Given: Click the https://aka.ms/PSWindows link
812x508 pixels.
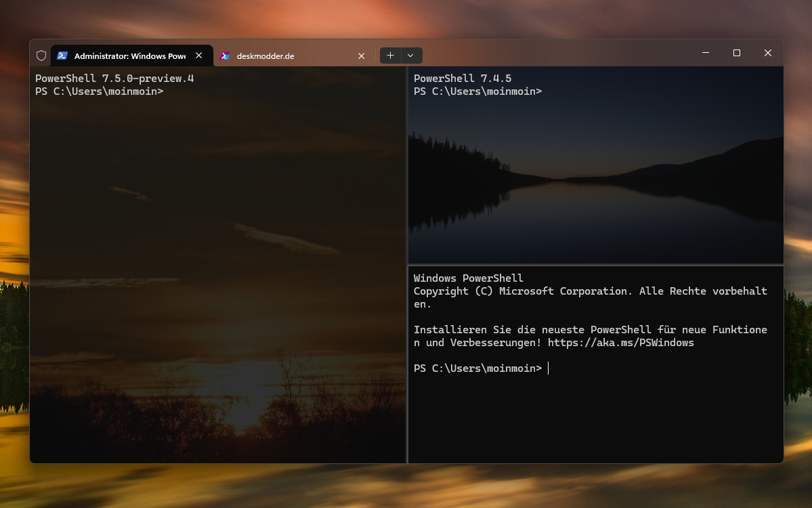Looking at the screenshot, I should click(x=620, y=343).
